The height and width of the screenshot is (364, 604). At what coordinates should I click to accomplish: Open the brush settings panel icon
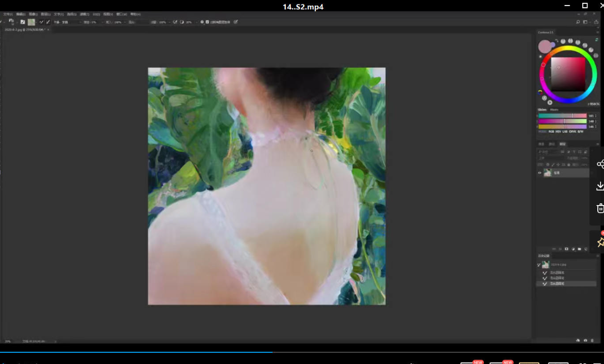point(23,22)
